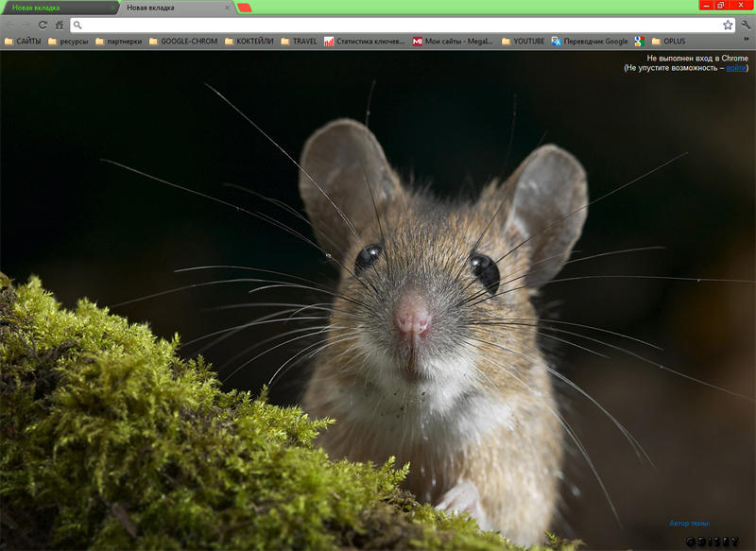Restore down the Chrome window
Viewport: 756px width, 551px height.
721,5
